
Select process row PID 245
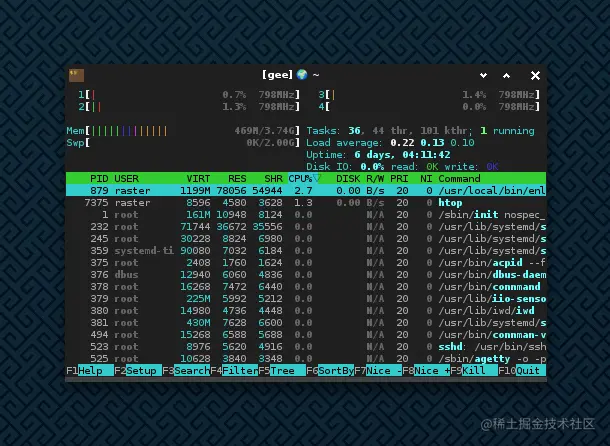pyautogui.click(x=306, y=239)
